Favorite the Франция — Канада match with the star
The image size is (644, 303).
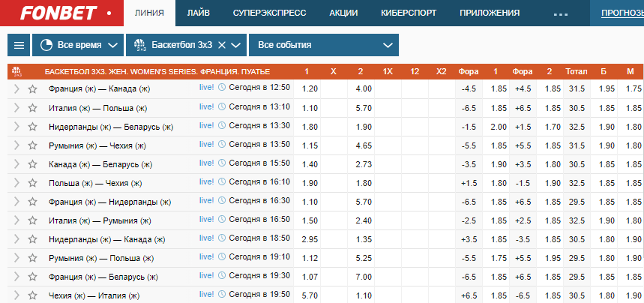32,88
